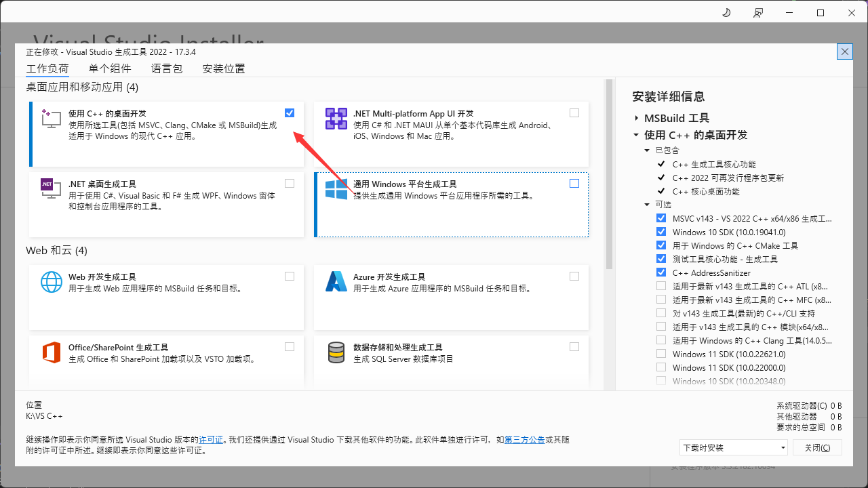The width and height of the screenshot is (868, 488).
Task: Uncheck C++ AddressSanitizer option
Action: click(x=661, y=272)
